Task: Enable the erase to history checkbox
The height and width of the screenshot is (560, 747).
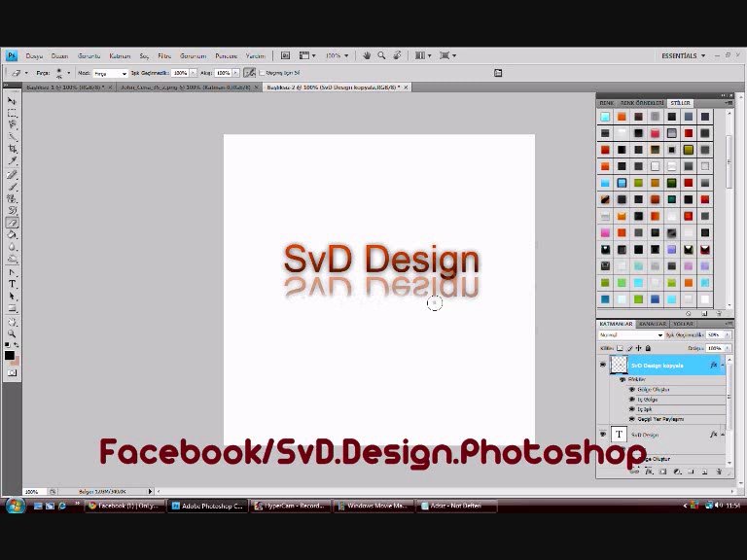Action: (x=262, y=73)
